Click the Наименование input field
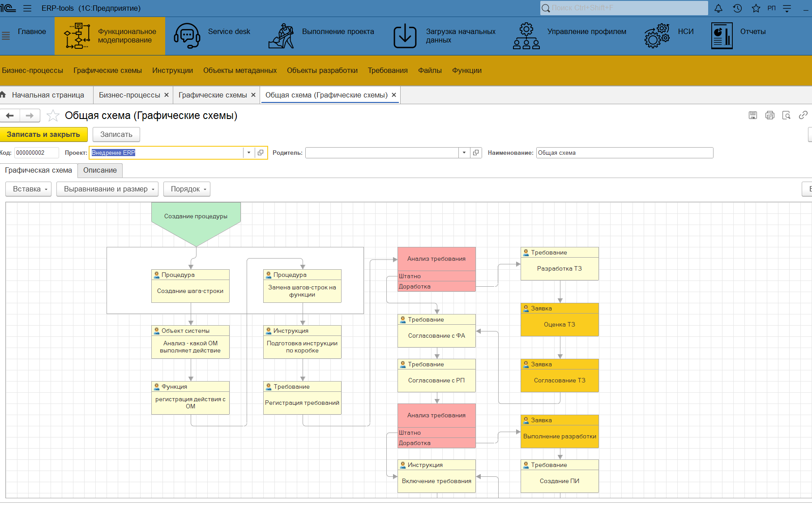 tap(624, 153)
